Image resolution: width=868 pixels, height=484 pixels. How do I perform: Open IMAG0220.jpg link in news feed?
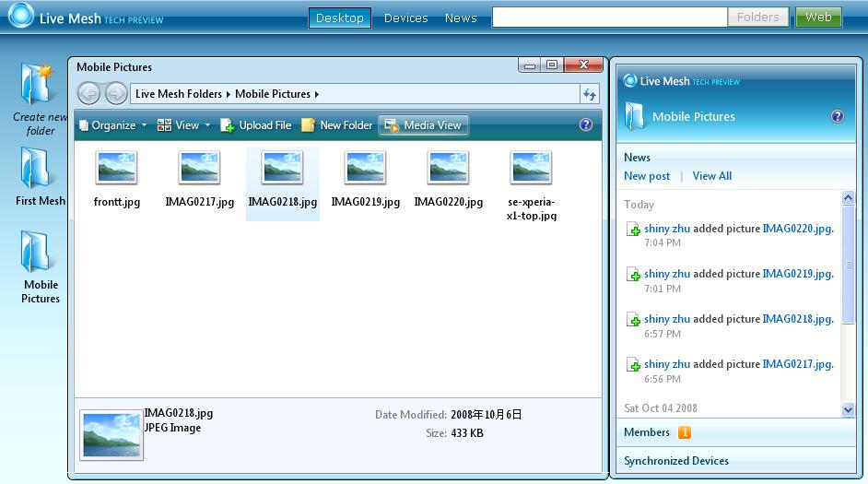[x=798, y=228]
